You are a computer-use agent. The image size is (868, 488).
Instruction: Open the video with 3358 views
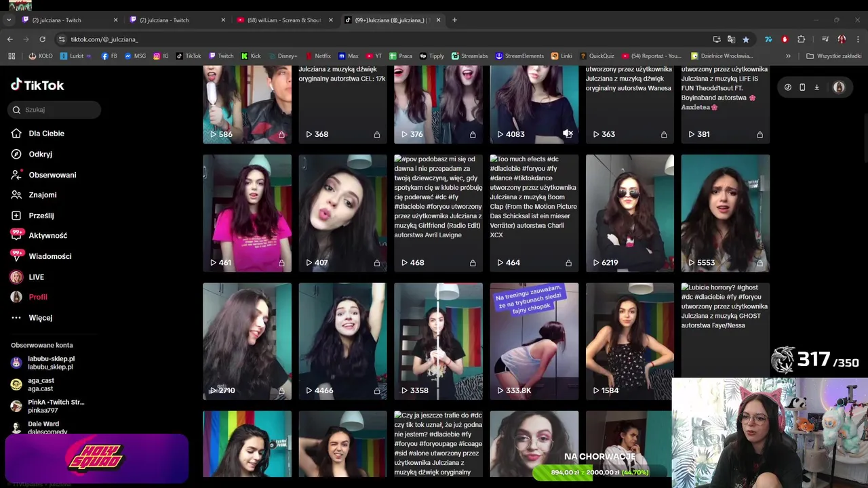(438, 341)
